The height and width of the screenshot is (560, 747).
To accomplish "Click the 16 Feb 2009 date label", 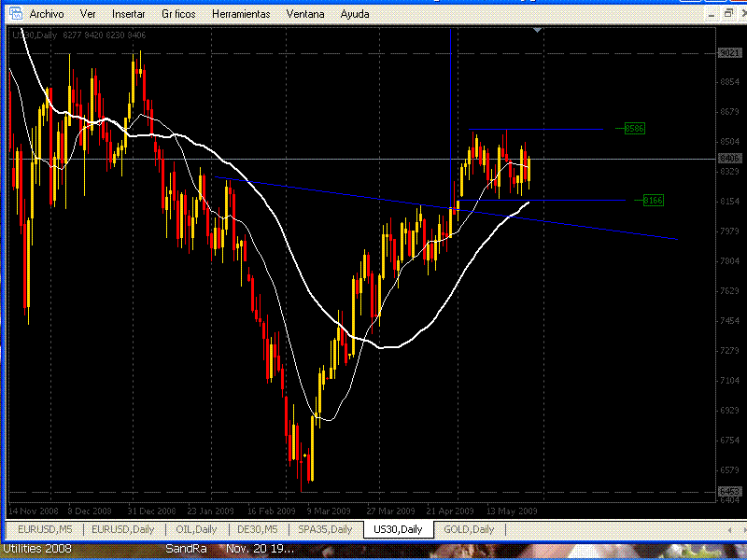I will pos(271,511).
